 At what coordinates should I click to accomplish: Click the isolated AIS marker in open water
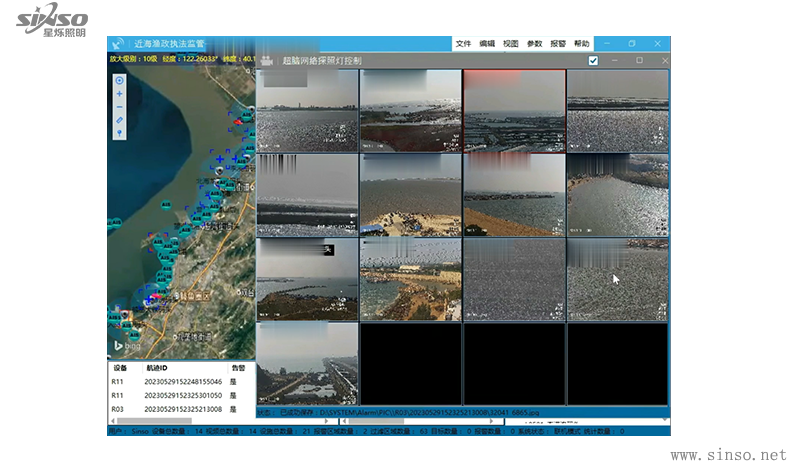[166, 205]
